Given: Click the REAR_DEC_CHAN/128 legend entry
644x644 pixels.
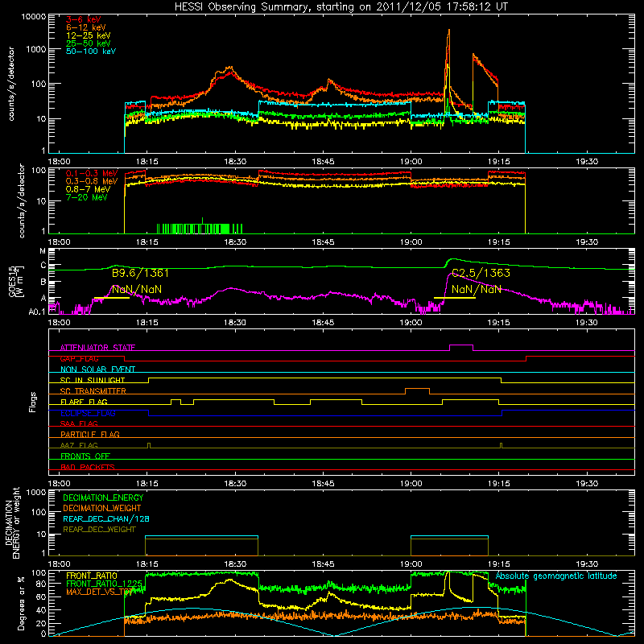Looking at the screenshot, I should [x=106, y=518].
